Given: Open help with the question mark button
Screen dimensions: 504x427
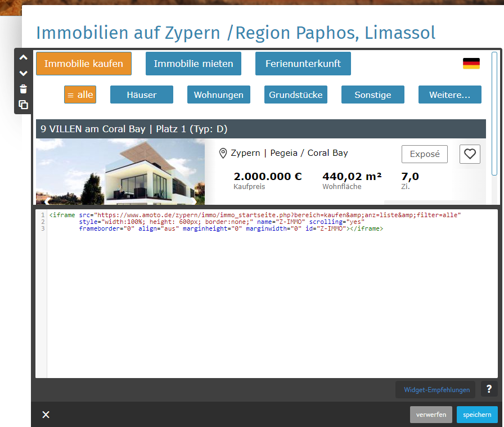Looking at the screenshot, I should tap(489, 389).
